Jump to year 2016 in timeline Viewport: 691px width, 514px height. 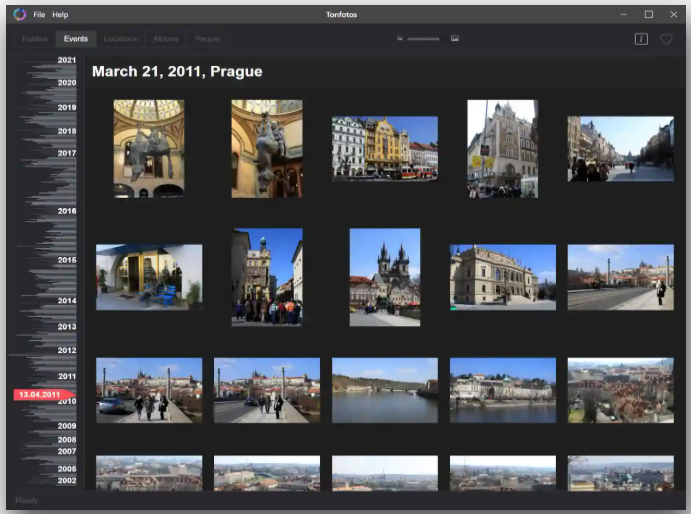[x=67, y=211]
